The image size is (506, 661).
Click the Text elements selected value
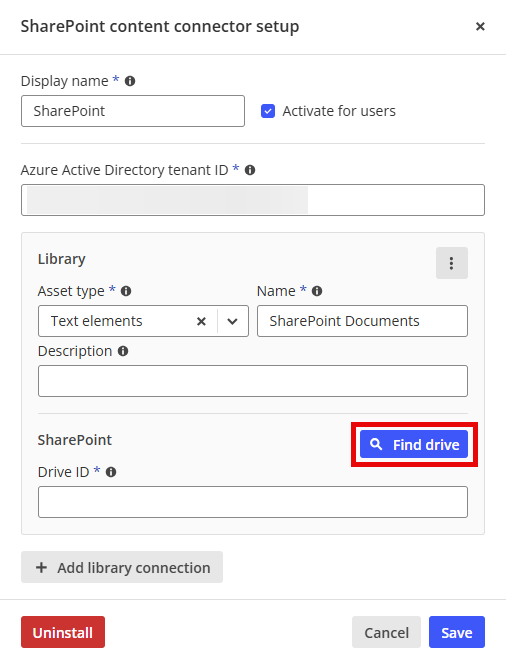click(x=97, y=321)
